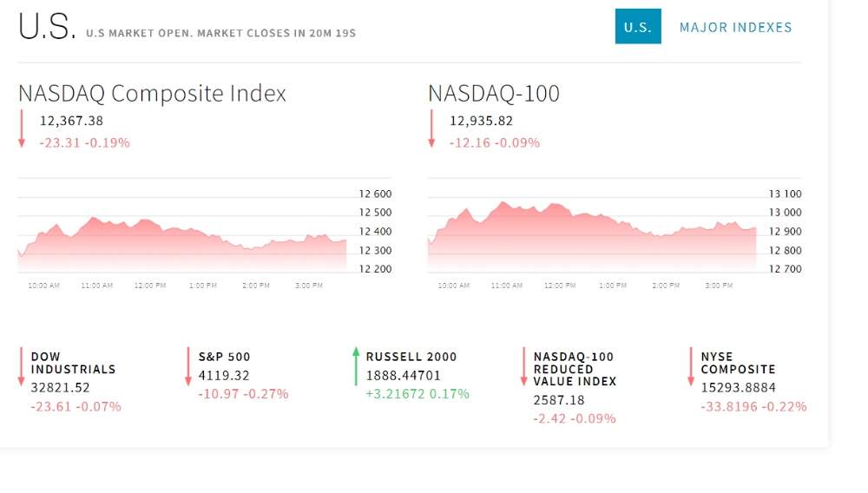The width and height of the screenshot is (868, 493).
Task: Select the NASDAQ Composite value 12,367.38
Action: [71, 121]
